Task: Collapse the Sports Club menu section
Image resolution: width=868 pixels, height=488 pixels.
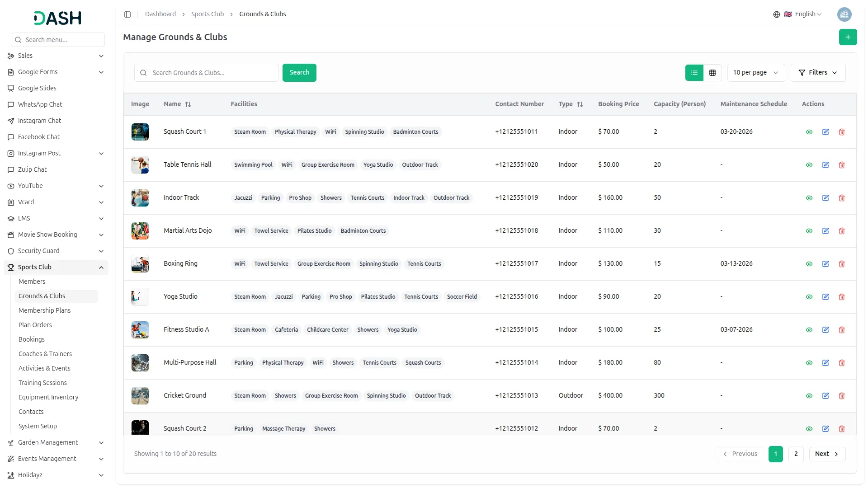Action: [x=101, y=267]
